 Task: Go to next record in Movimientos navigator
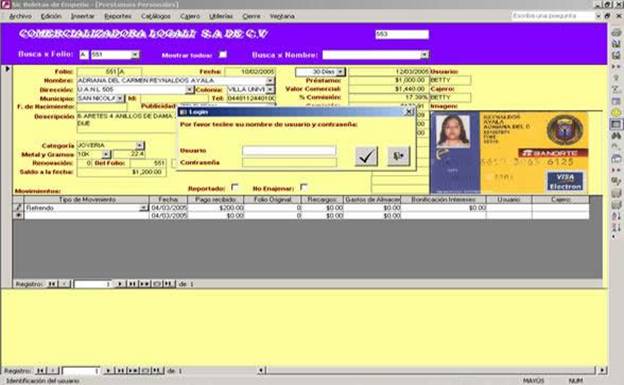pos(119,284)
